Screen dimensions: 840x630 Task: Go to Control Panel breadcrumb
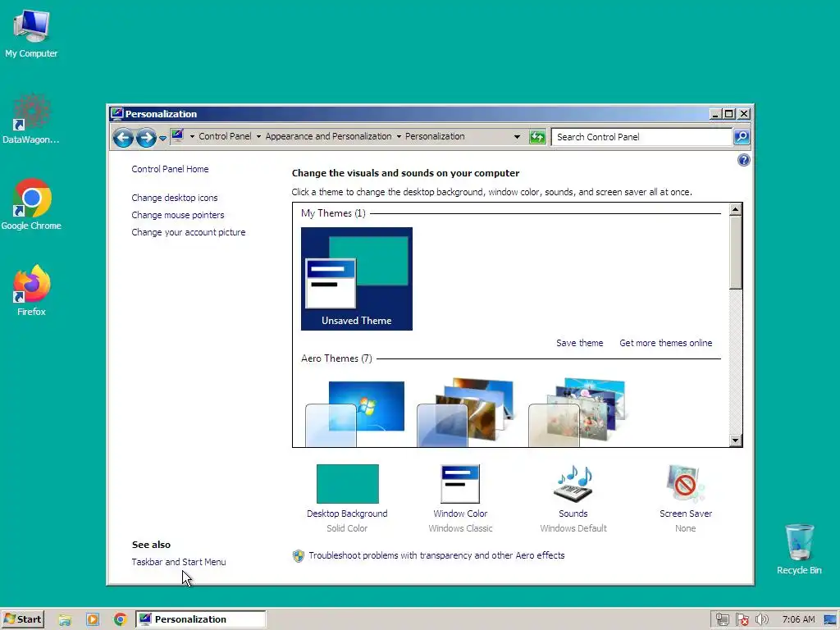225,137
